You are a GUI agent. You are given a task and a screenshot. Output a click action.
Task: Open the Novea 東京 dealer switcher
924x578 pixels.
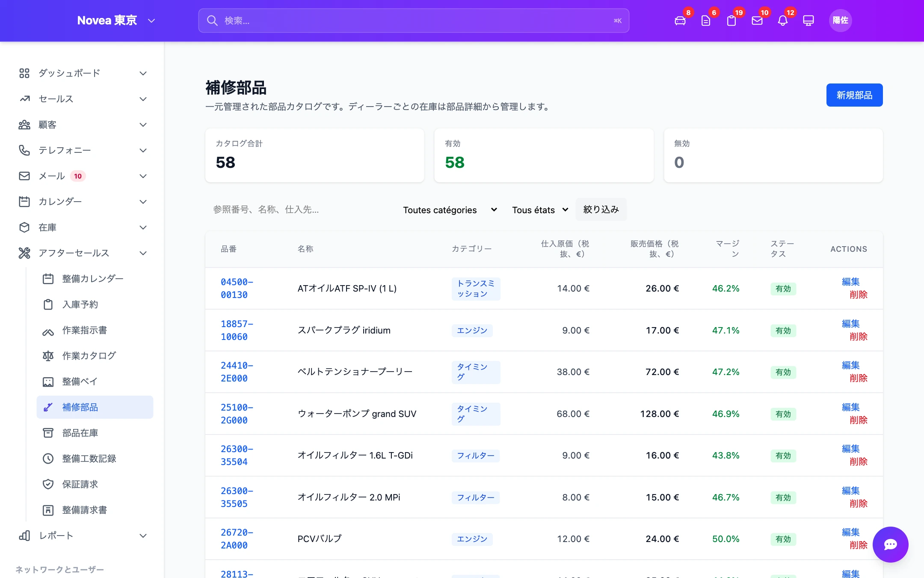[x=116, y=21]
